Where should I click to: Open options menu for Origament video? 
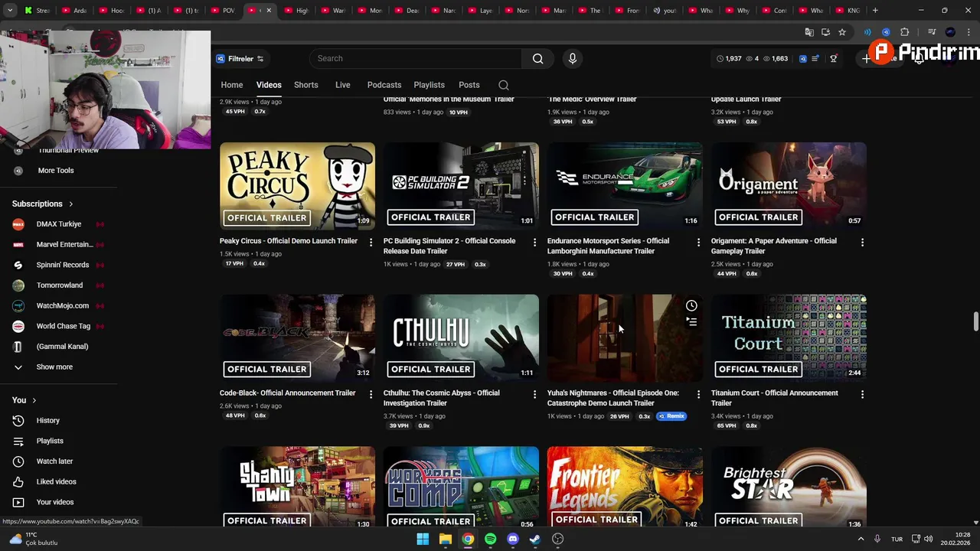(862, 242)
